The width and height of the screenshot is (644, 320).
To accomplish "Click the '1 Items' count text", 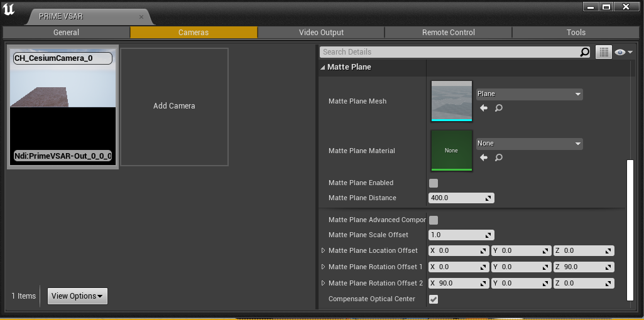I will coord(23,296).
